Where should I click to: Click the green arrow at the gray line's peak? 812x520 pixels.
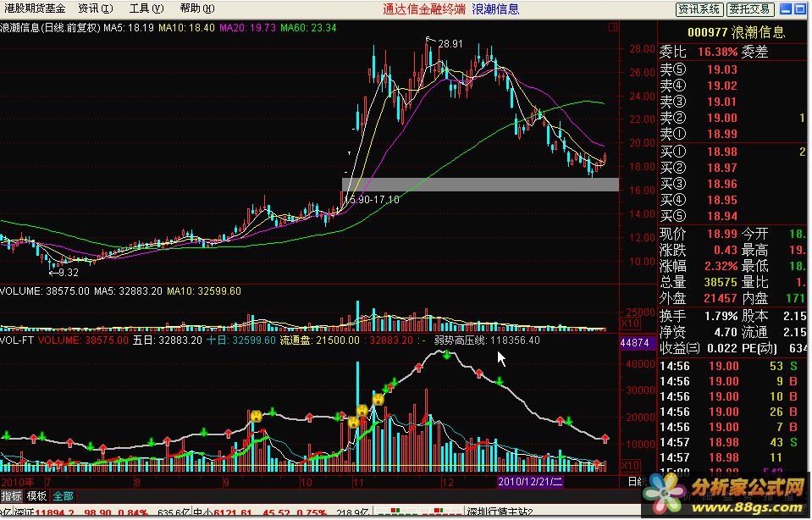[446, 355]
